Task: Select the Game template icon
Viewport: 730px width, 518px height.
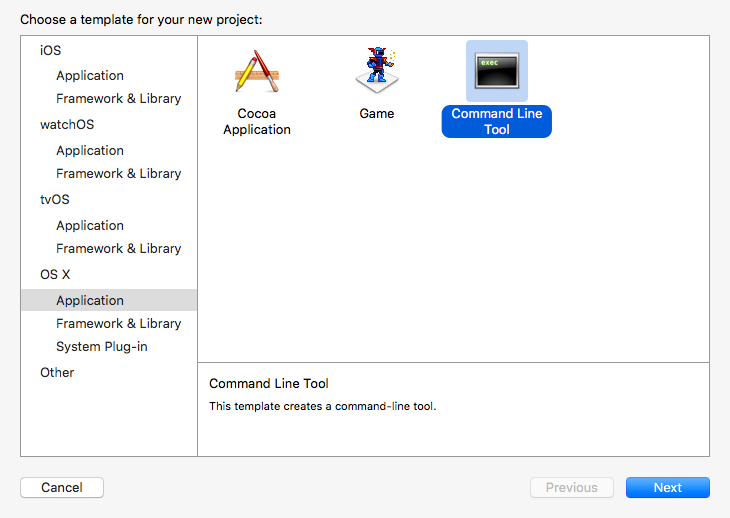Action: (377, 70)
